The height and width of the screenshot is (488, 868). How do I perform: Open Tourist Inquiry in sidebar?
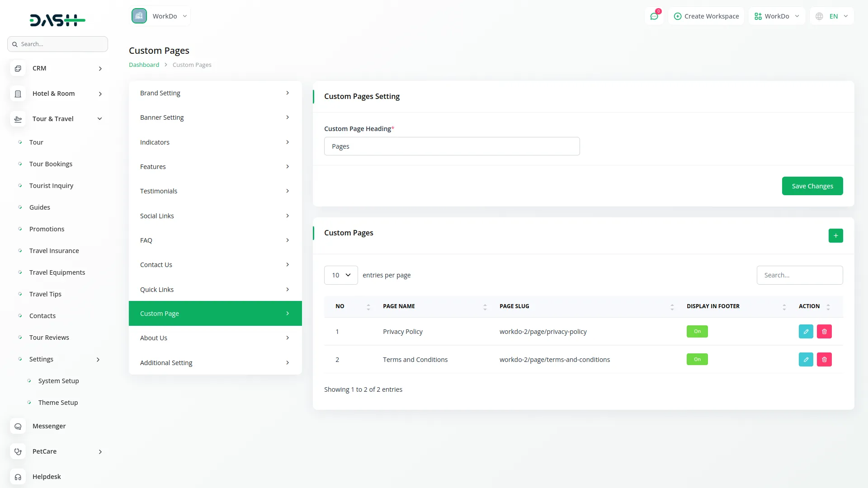51,186
